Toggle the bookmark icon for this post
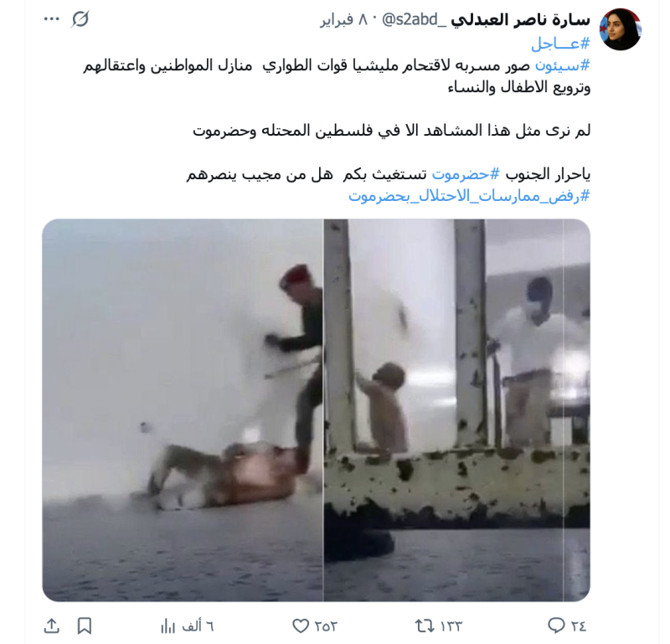This screenshot has width=670, height=644. click(x=85, y=626)
